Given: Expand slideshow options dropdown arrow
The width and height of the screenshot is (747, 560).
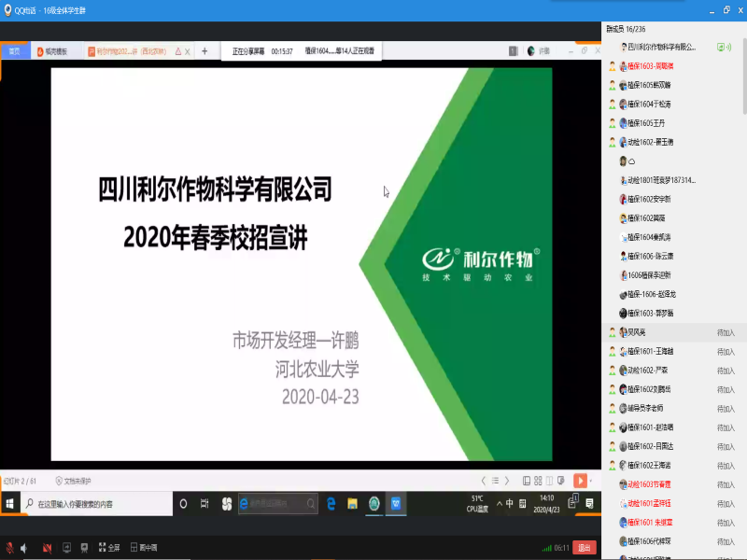Looking at the screenshot, I should 591,481.
